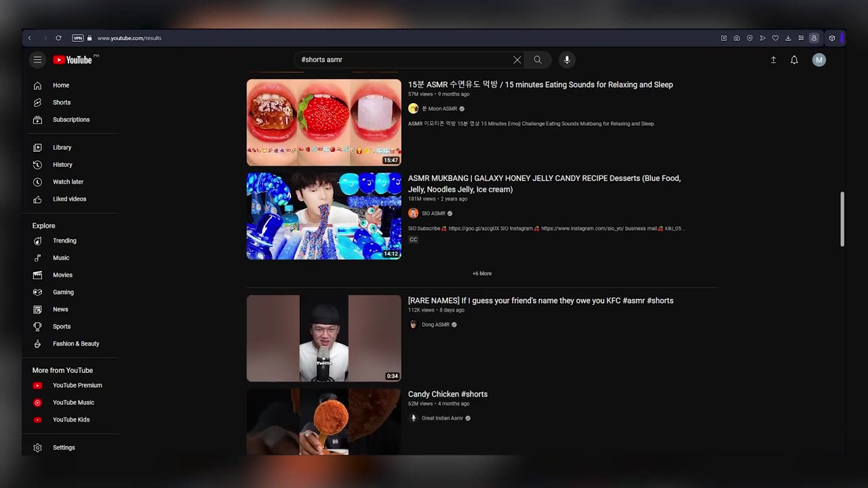Visit the Moon ASMR channel
Image resolution: width=868 pixels, height=488 pixels.
[x=439, y=108]
